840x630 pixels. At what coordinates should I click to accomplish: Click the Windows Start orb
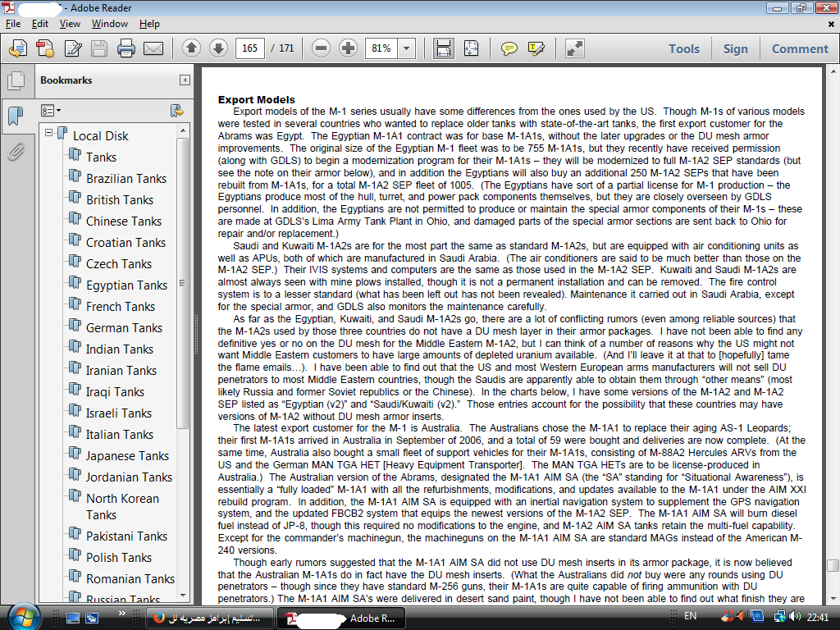[24, 617]
